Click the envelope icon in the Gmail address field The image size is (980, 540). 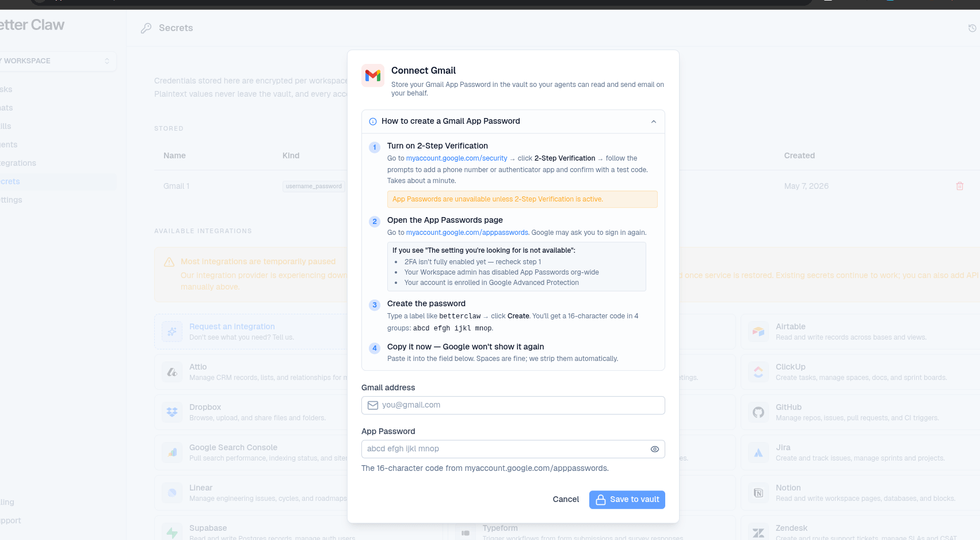pos(373,405)
